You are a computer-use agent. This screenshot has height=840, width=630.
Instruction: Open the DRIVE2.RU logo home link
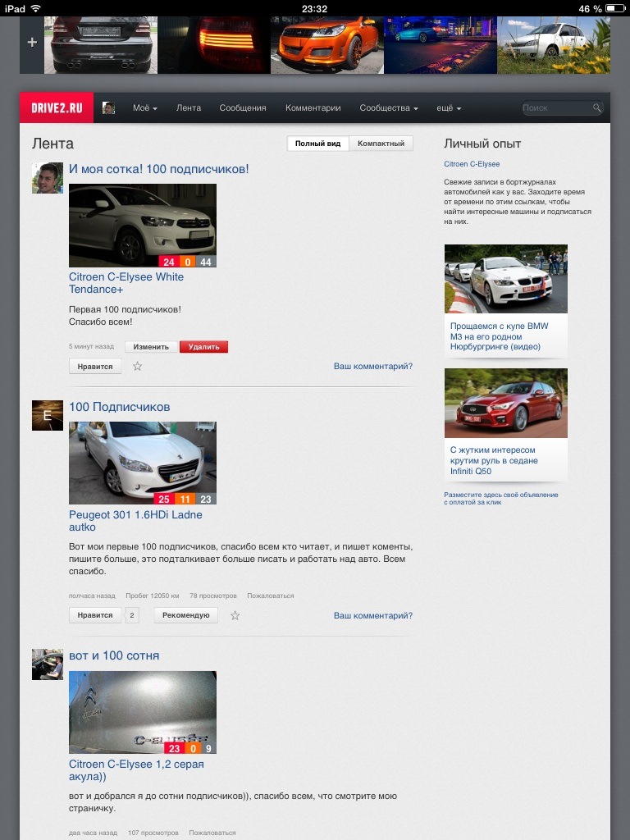tap(57, 107)
